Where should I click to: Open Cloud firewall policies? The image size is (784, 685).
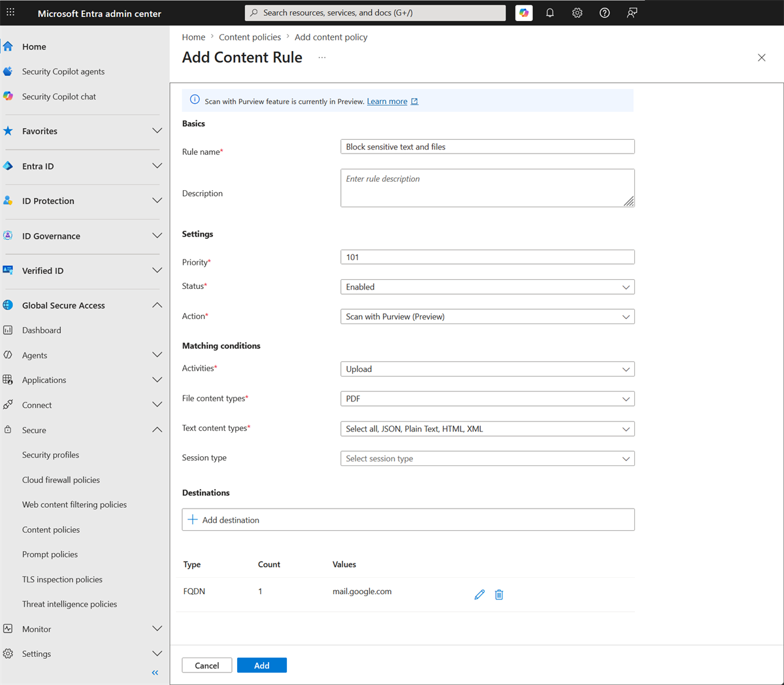click(x=61, y=480)
